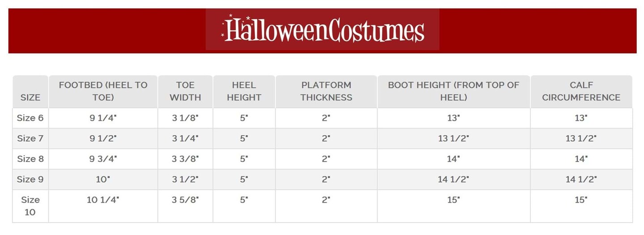This screenshot has height=235, width=644.
Task: Click the 3 3/8" toe width cell
Action: tap(185, 159)
